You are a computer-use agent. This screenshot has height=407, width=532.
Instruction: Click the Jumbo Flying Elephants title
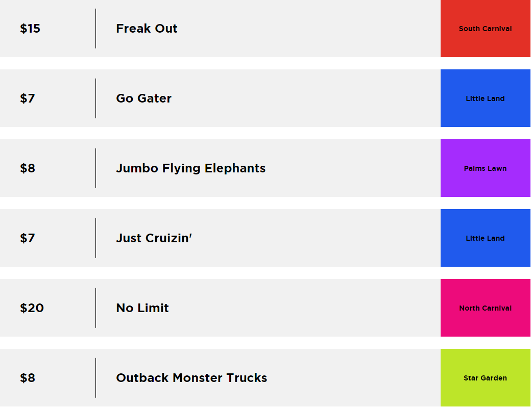190,168
